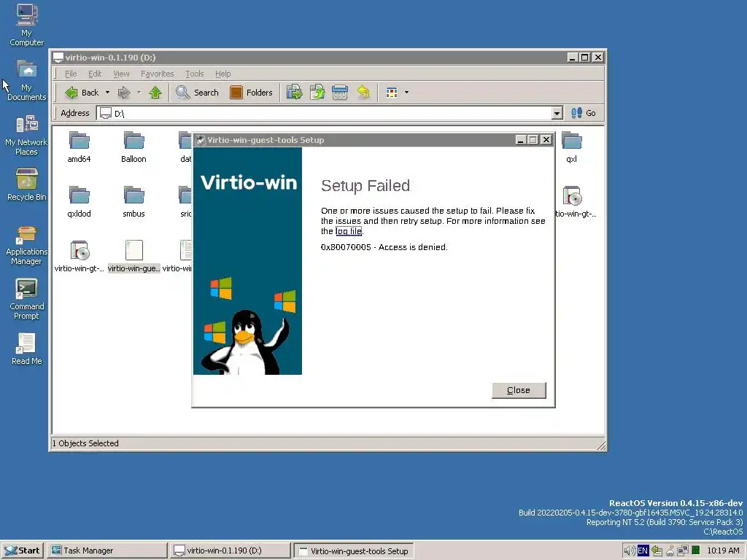
Task: Click the Forward arrow in Explorer toolbar
Action: pyautogui.click(x=124, y=93)
